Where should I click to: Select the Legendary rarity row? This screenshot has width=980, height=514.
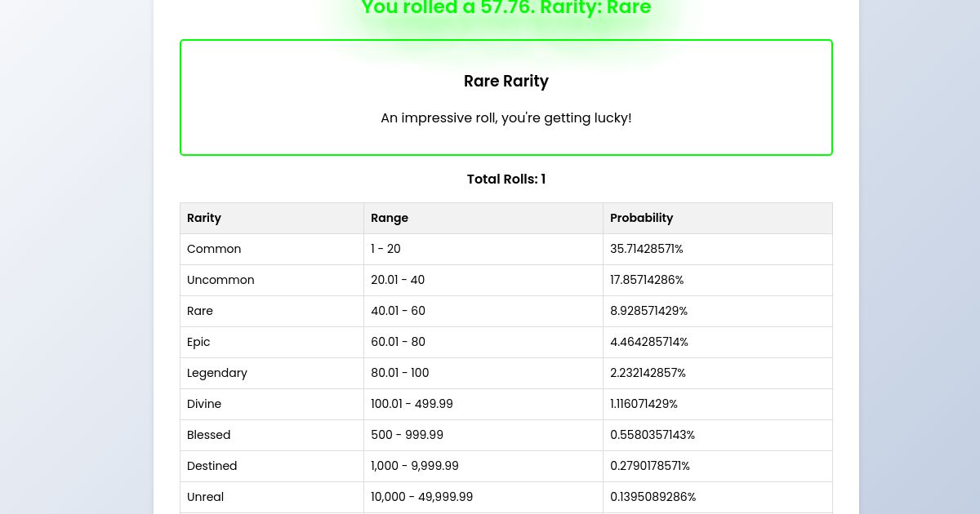click(x=217, y=373)
